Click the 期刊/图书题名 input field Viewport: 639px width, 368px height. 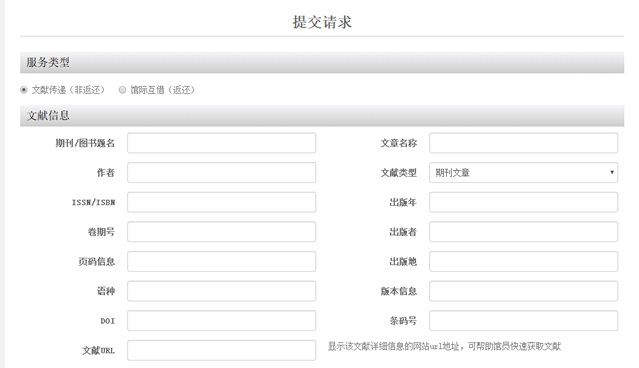click(221, 143)
